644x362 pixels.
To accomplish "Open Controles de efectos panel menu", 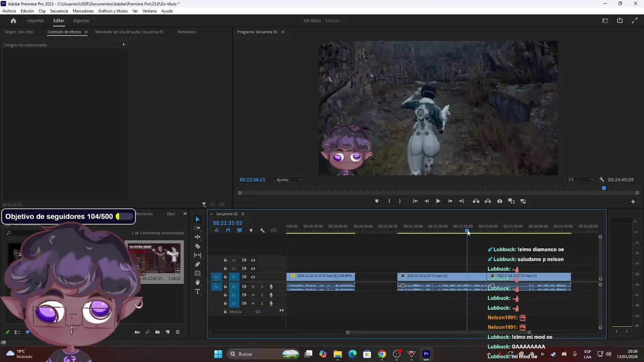I will [86, 32].
